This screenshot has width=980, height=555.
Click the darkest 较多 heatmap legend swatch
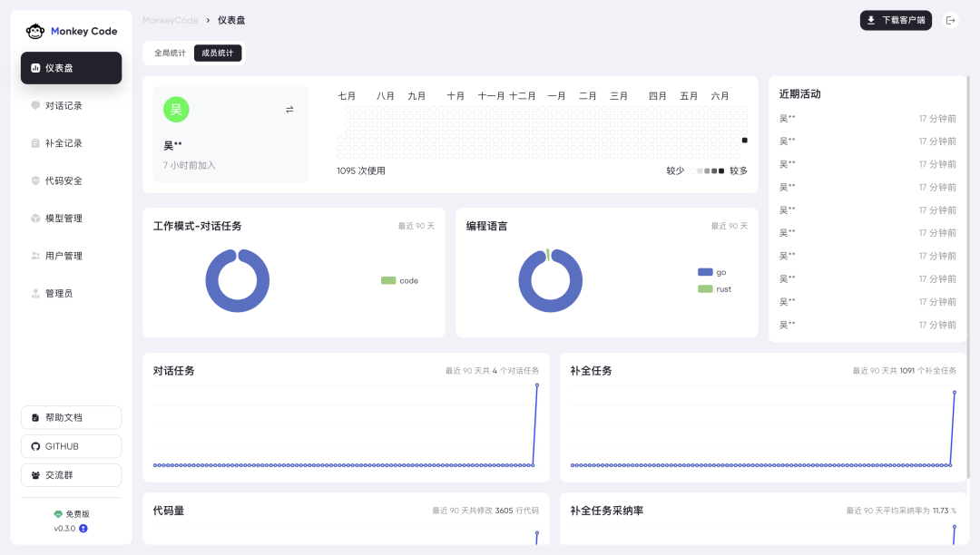(x=721, y=170)
